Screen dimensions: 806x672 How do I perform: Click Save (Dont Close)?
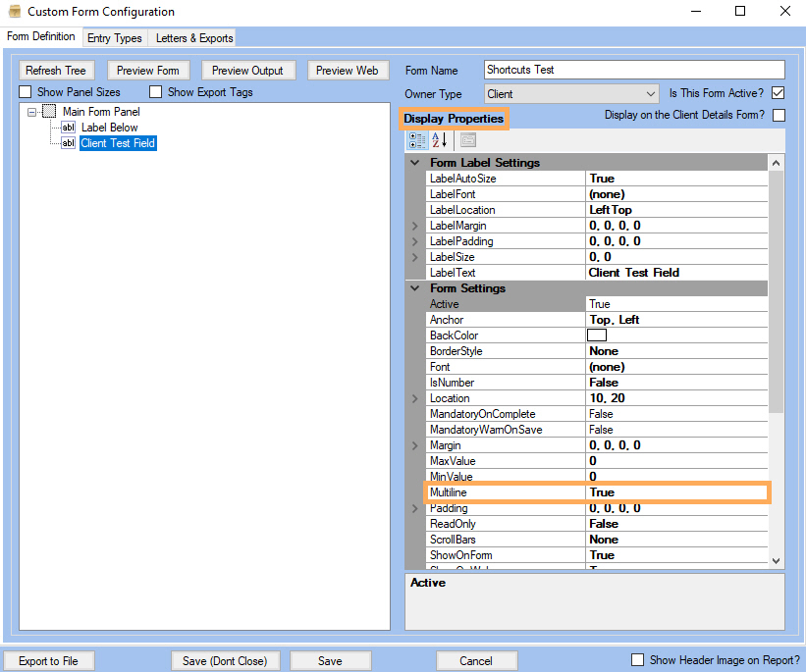click(x=225, y=660)
